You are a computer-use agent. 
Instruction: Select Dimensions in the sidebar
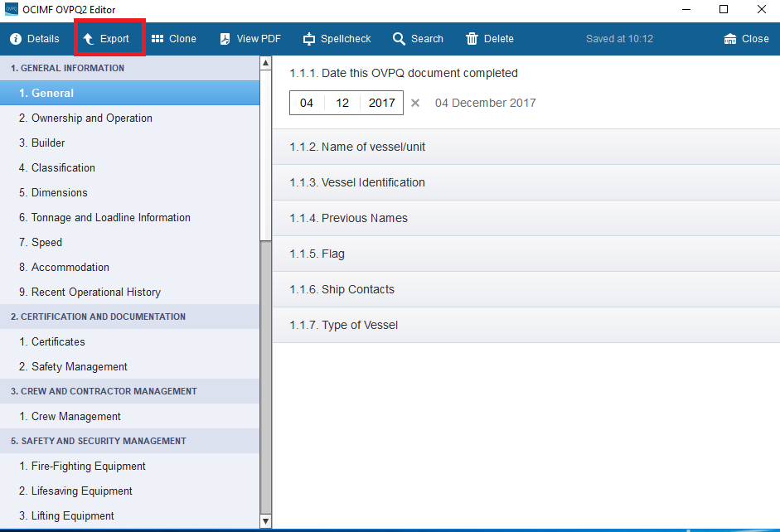point(129,192)
